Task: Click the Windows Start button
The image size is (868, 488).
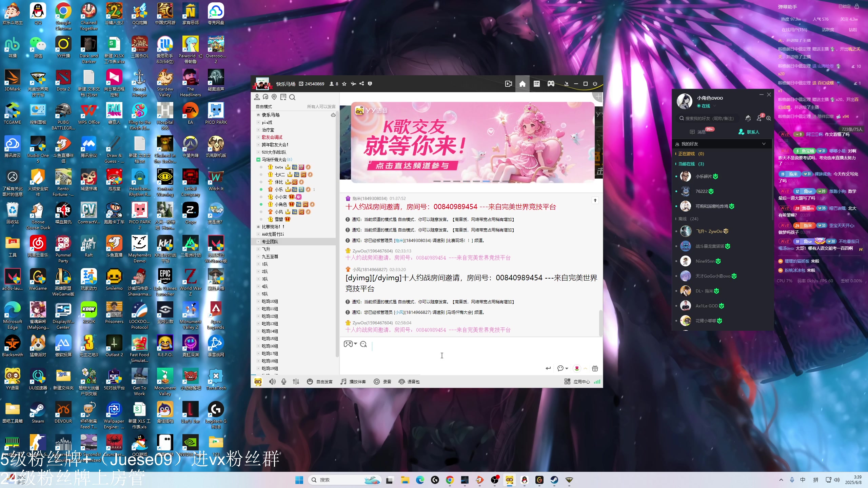Action: (299, 480)
